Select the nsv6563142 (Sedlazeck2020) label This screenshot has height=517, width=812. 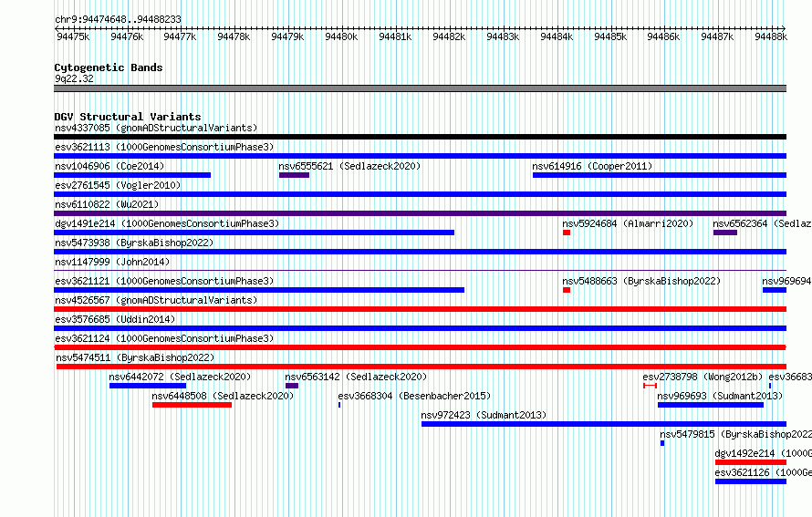[356, 377]
